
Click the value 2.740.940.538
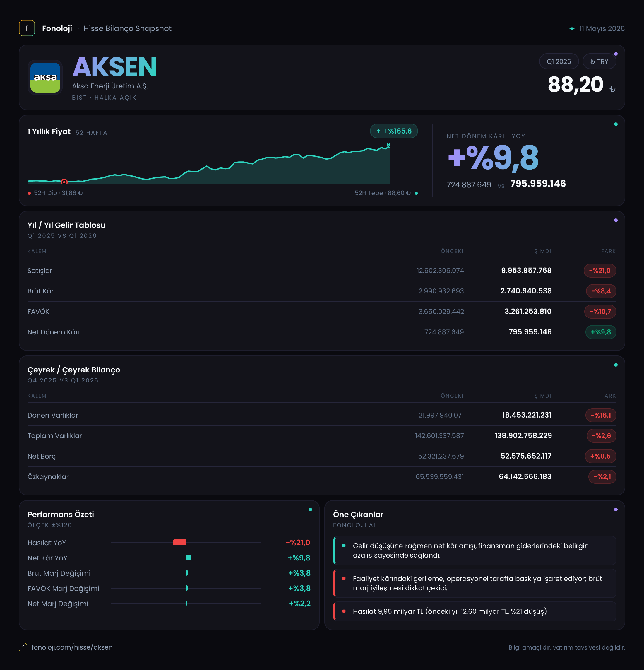pos(526,290)
